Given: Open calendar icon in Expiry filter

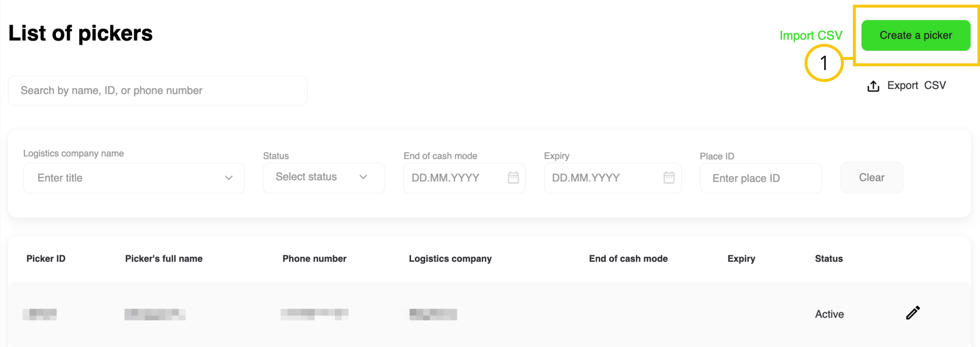Looking at the screenshot, I should 669,177.
